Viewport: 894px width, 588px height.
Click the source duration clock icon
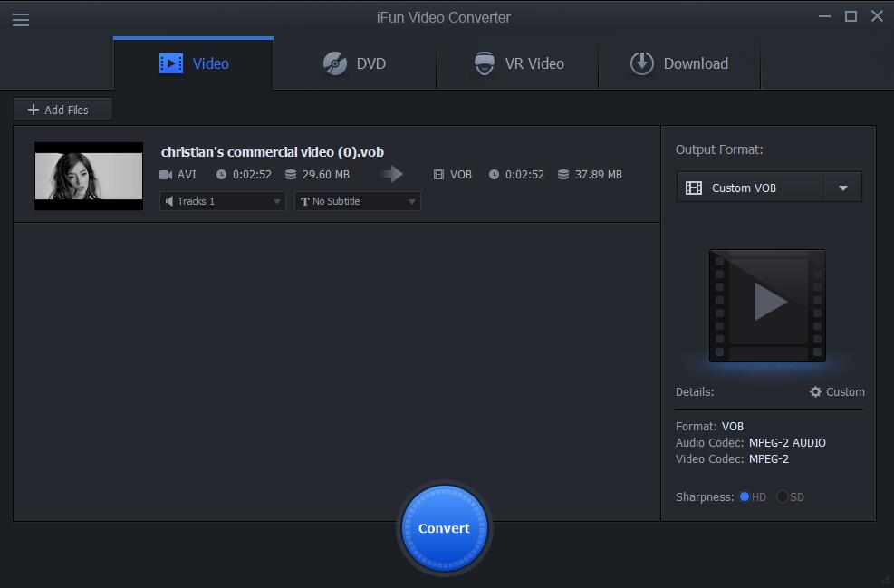221,175
